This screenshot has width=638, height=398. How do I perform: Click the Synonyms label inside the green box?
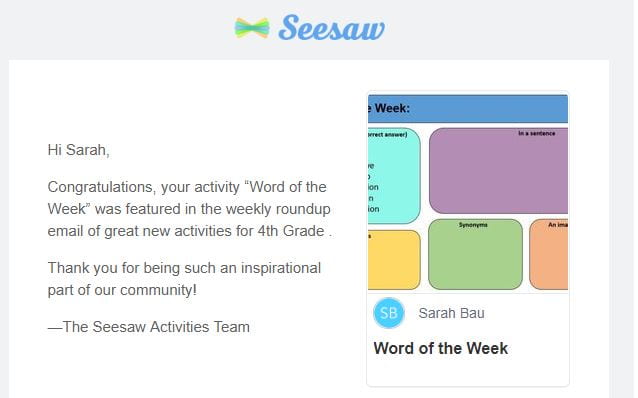[x=473, y=225]
